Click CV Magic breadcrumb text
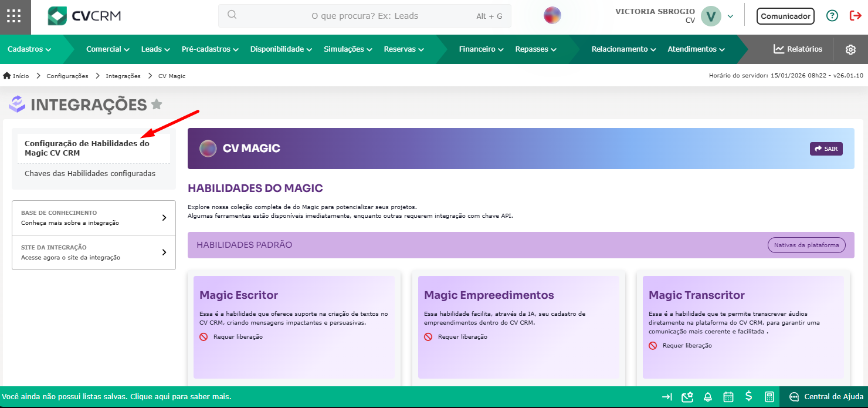The height and width of the screenshot is (408, 868). pyautogui.click(x=172, y=76)
